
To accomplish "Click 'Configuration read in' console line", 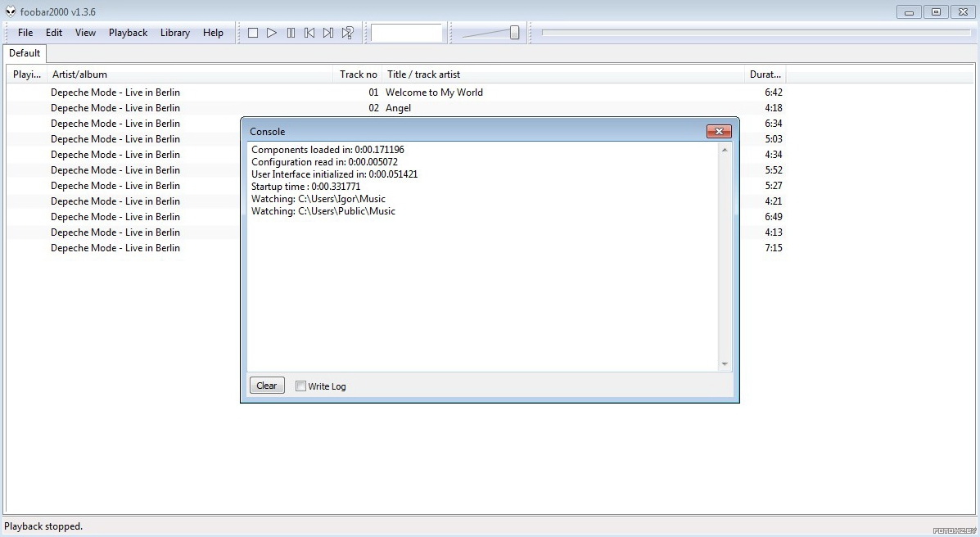I will point(324,162).
